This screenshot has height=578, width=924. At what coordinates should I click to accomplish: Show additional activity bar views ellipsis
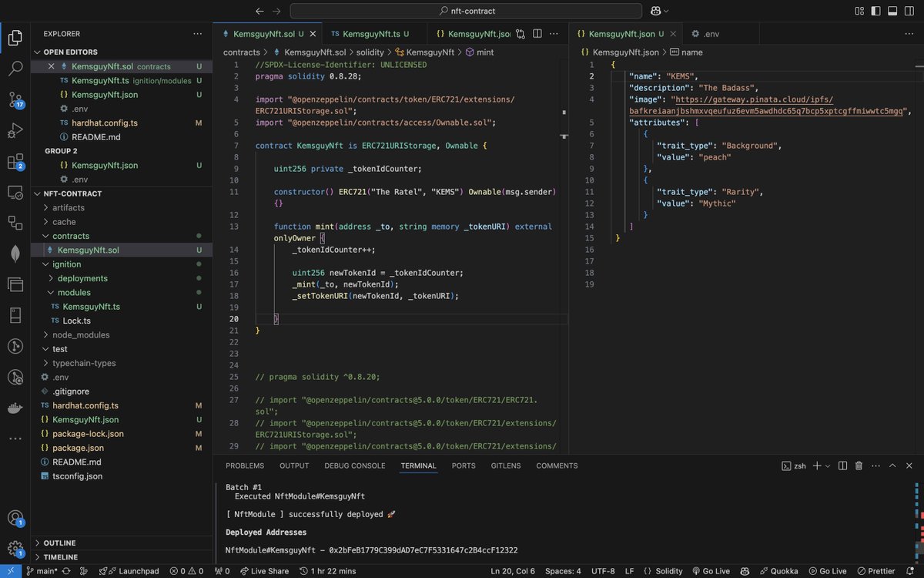pos(15,438)
